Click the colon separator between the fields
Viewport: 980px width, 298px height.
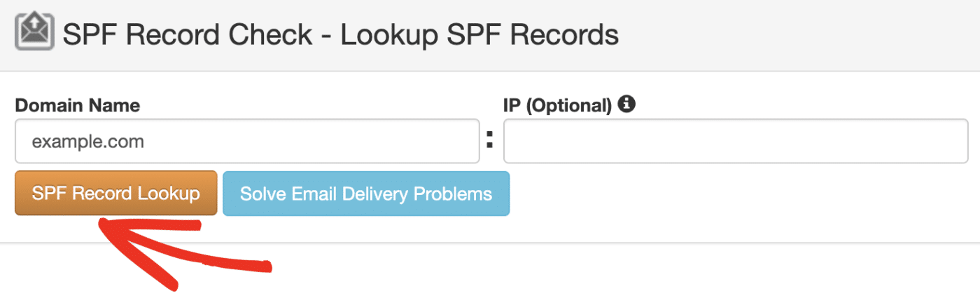[490, 142]
